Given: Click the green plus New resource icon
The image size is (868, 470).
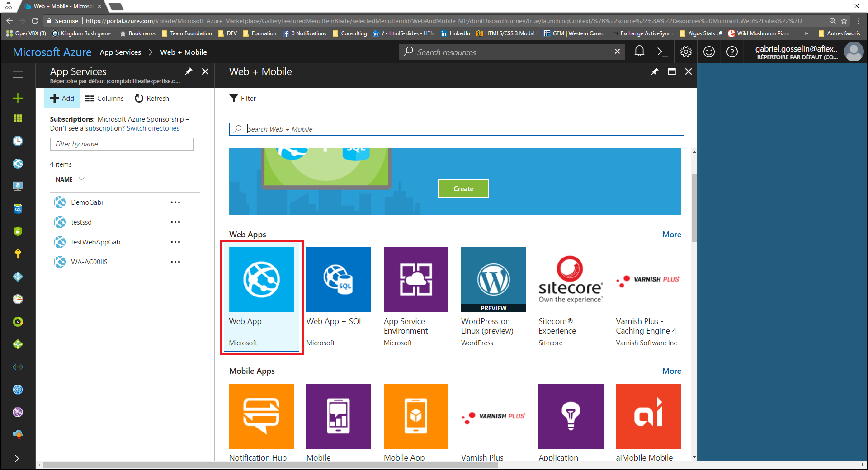Looking at the screenshot, I should point(18,98).
